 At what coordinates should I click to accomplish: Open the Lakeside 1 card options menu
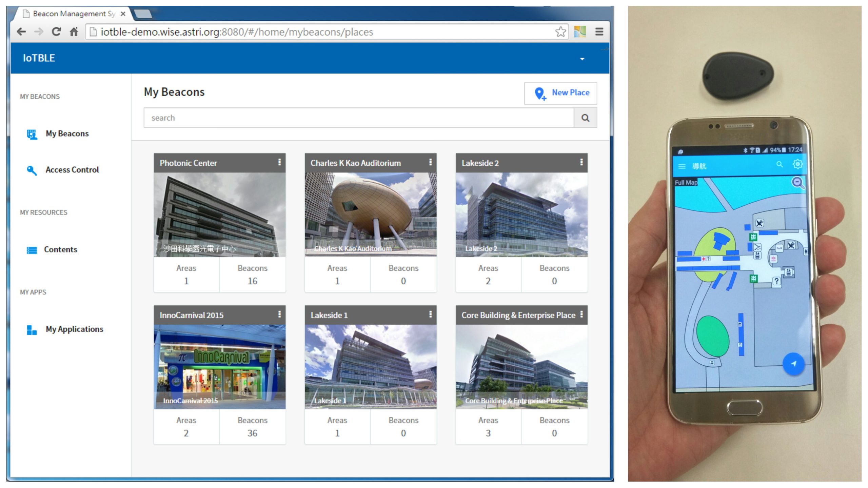pos(430,314)
